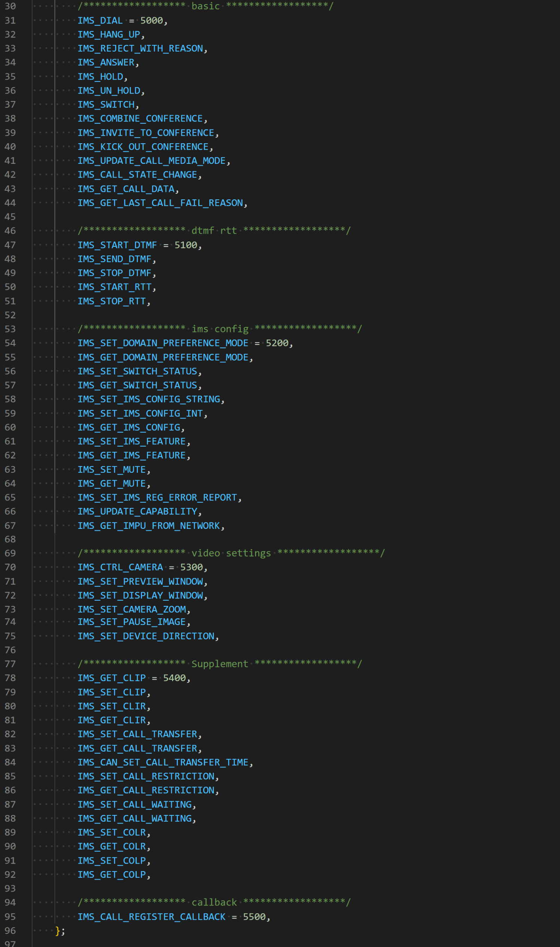The height and width of the screenshot is (947, 560).
Task: Click IMS_SET_CLIR on line 80
Action: coord(112,707)
